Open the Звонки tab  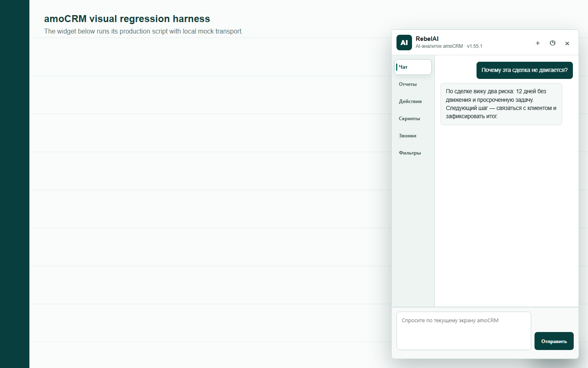click(x=413, y=136)
